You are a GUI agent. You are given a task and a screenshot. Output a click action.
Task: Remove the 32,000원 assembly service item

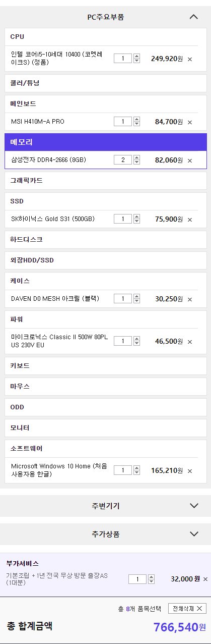point(205,579)
